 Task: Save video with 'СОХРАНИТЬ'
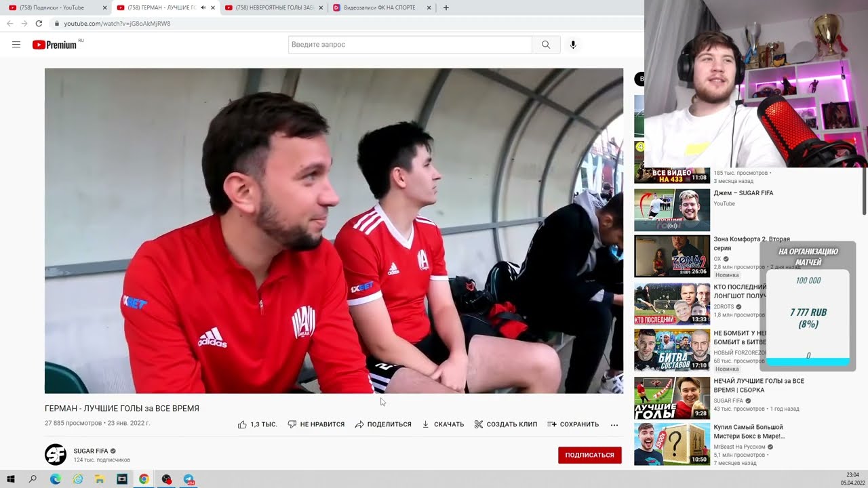[x=573, y=424]
